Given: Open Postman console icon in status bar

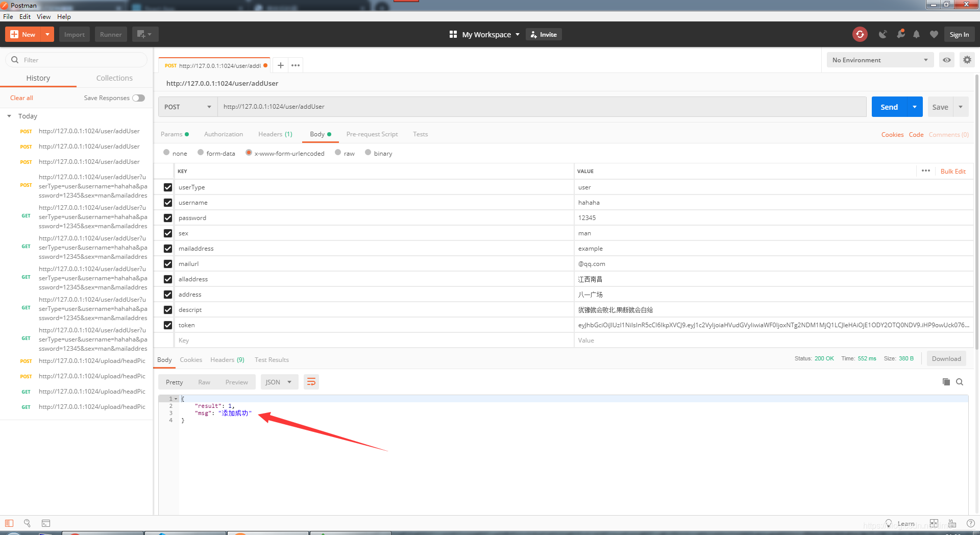Looking at the screenshot, I should (46, 523).
